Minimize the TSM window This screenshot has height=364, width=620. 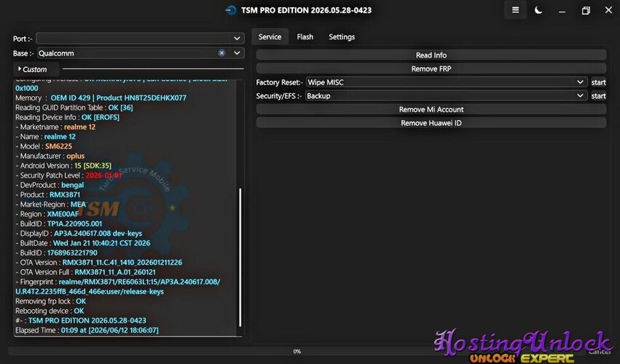click(x=562, y=11)
